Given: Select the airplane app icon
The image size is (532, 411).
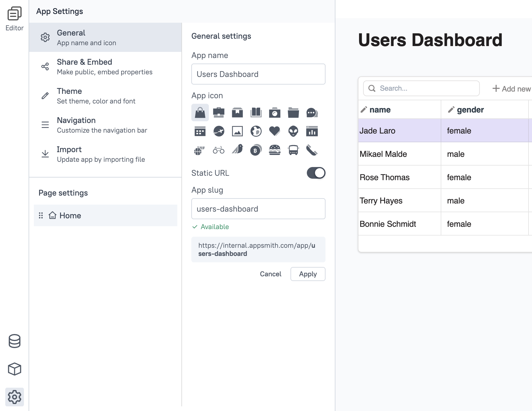Looking at the screenshot, I should click(219, 131).
